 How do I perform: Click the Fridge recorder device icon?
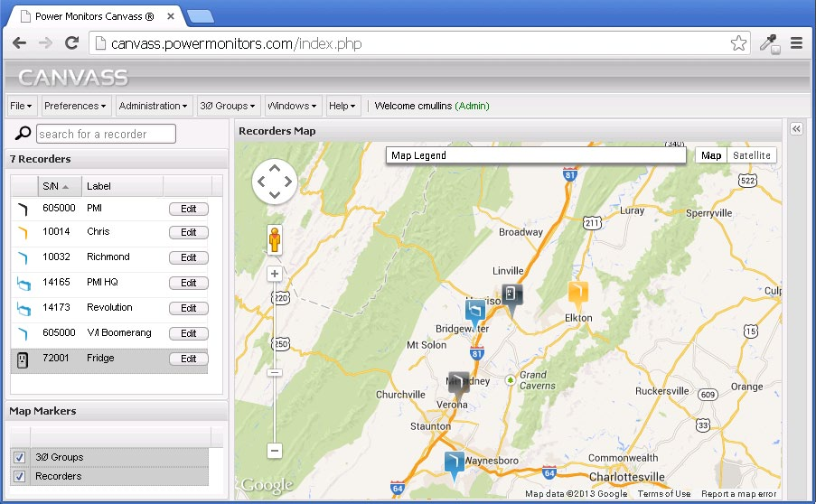[23, 359]
